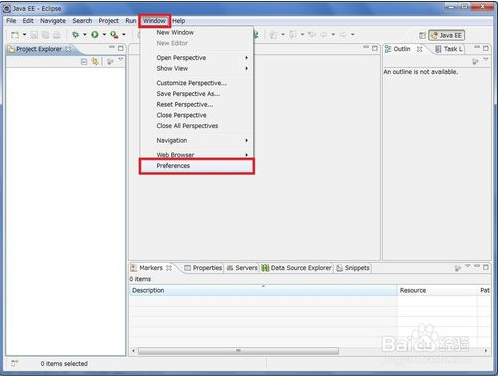
Task: Open the New wizard dropdown arrow
Action: click(24, 34)
